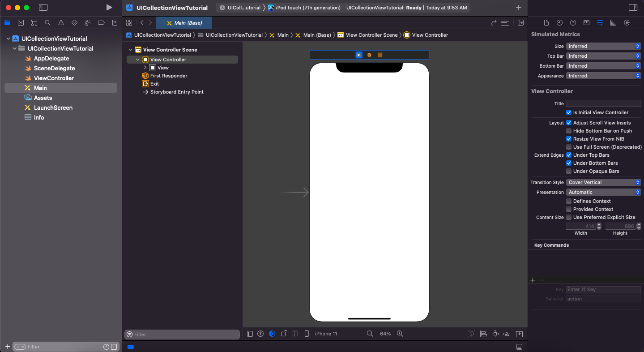The height and width of the screenshot is (352, 644).
Task: Open the Presentation dropdown
Action: 603,192
